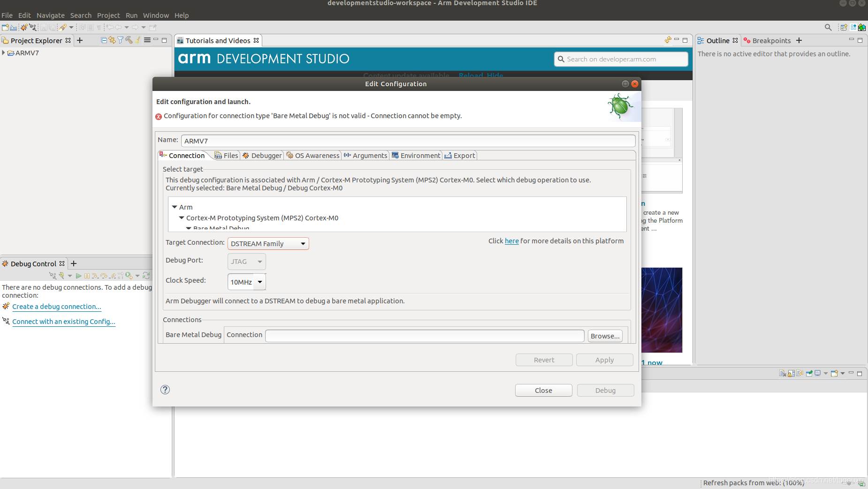Click the Import toolbar icon beside New

(13, 27)
